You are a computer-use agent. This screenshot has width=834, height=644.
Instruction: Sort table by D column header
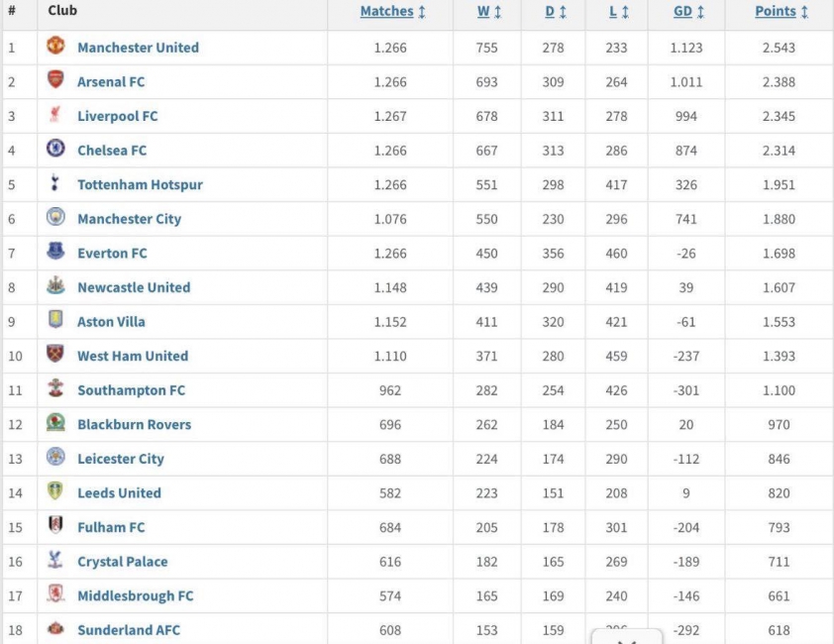click(x=556, y=11)
